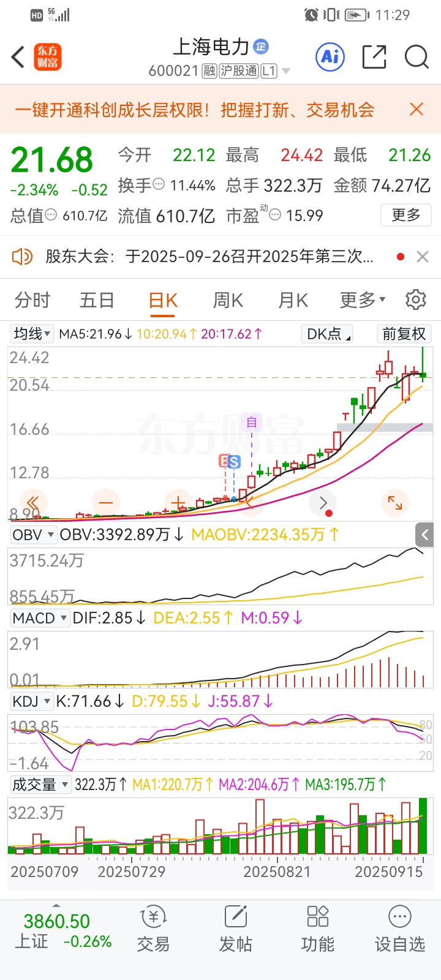Switch to the 月K tab

pos(293,300)
